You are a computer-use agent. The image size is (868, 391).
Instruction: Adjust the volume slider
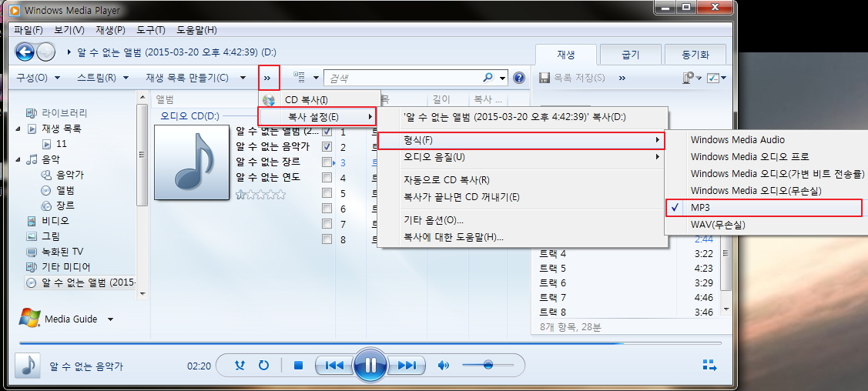(x=488, y=365)
